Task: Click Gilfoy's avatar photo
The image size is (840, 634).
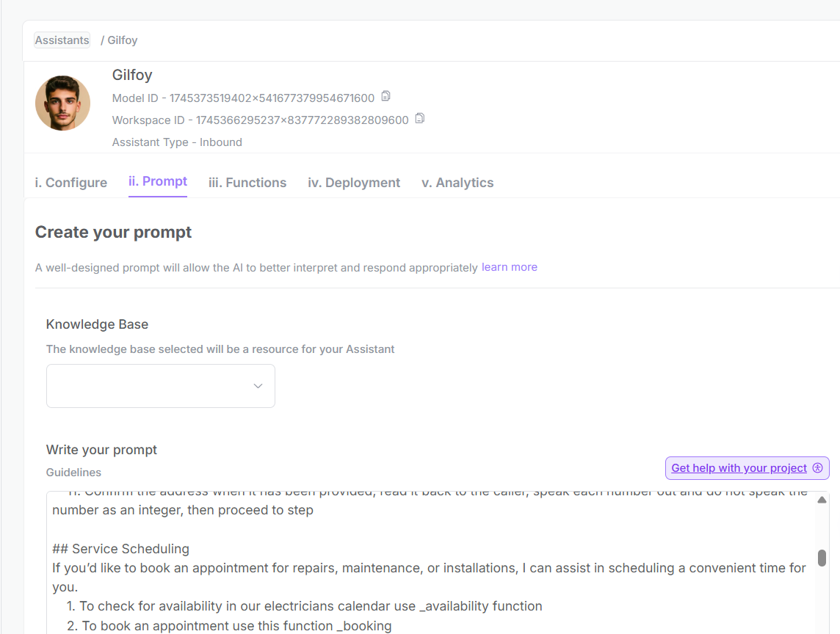Action: 62,103
